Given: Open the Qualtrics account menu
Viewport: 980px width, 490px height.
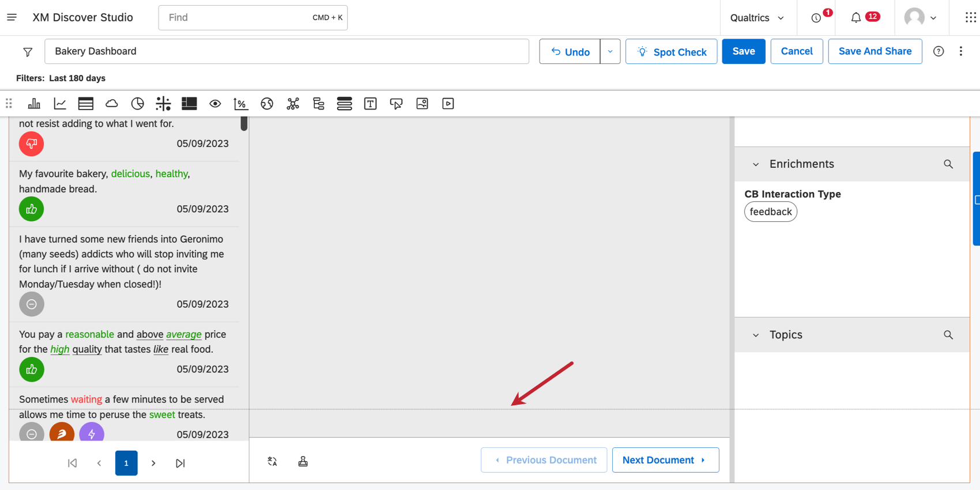Looking at the screenshot, I should 757,18.
